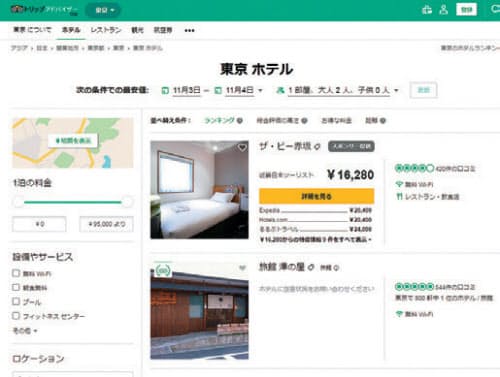Click the check-out calendar icon before 11月4日
The image size is (500, 377).
click(218, 90)
